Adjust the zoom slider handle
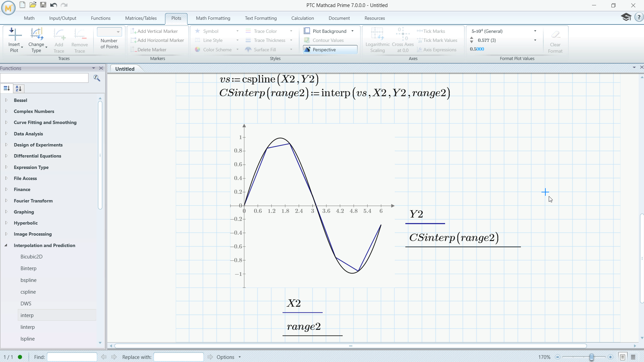644x362 pixels. click(x=592, y=357)
